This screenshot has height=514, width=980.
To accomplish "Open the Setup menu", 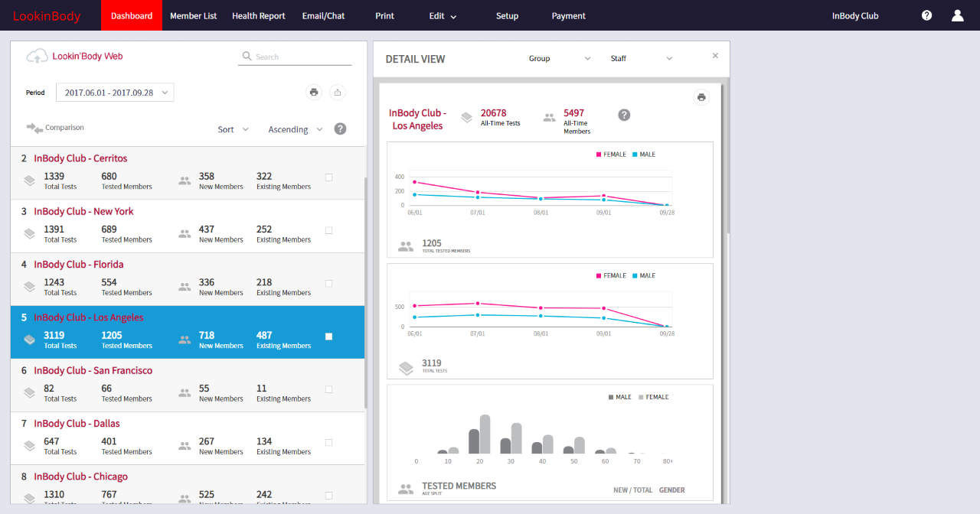I will click(x=507, y=15).
